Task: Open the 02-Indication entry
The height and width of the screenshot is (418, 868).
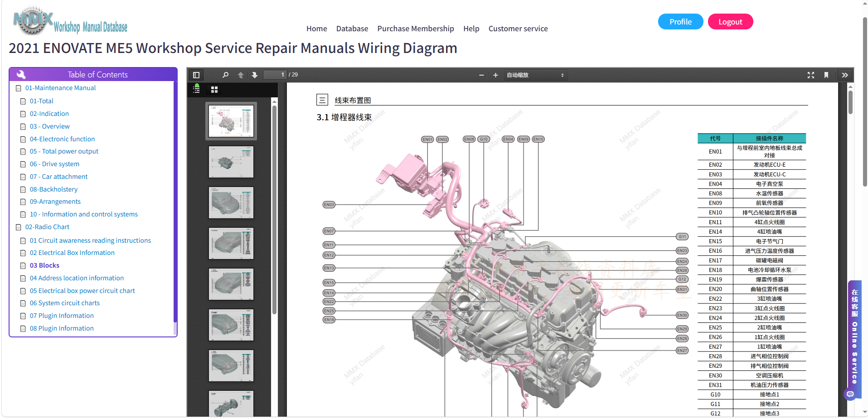Action: [49, 114]
